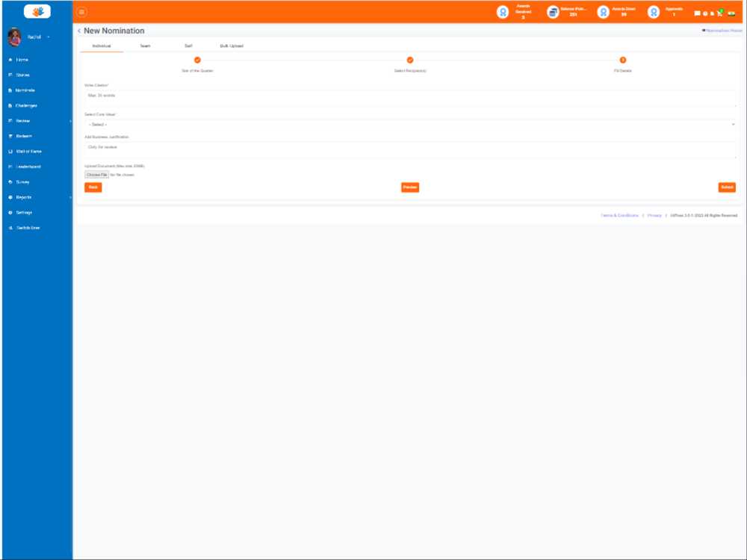747x560 pixels.
Task: Open Rachel's profile avatar picture
Action: 14,37
